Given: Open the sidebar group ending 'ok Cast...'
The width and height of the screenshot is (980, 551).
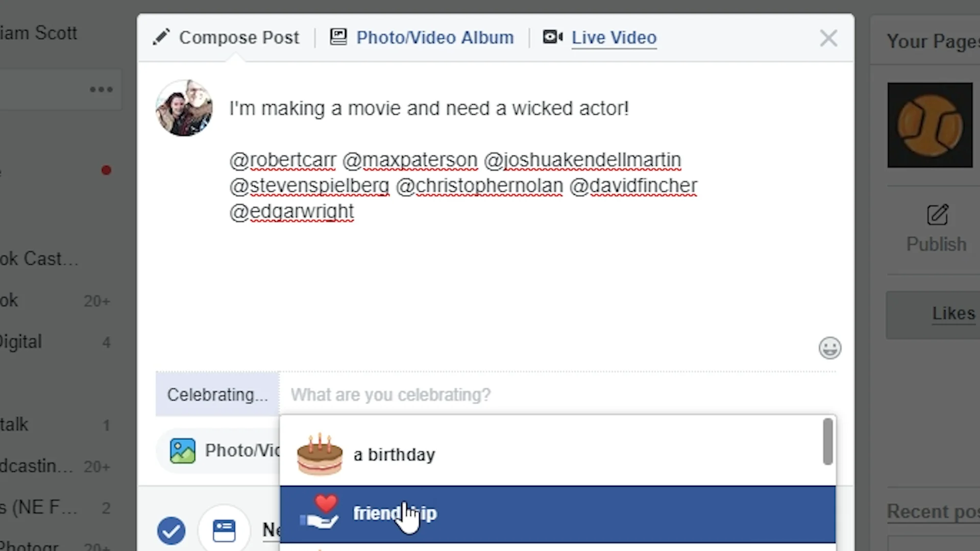Looking at the screenshot, I should [x=39, y=259].
